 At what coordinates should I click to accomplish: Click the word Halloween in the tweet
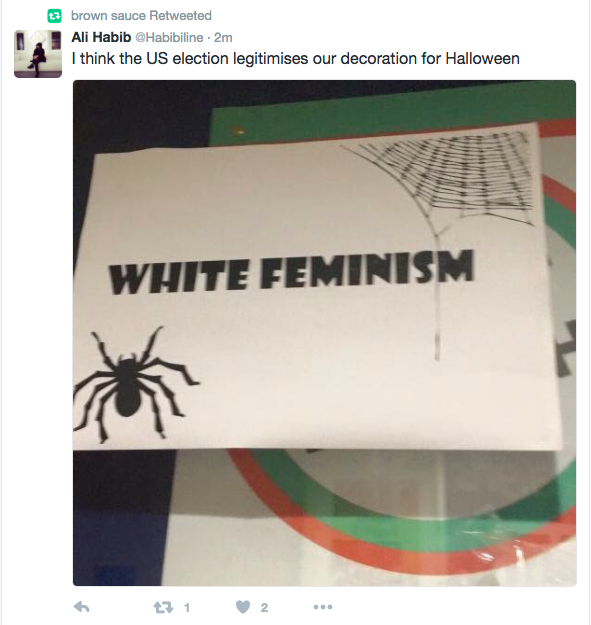click(x=483, y=59)
